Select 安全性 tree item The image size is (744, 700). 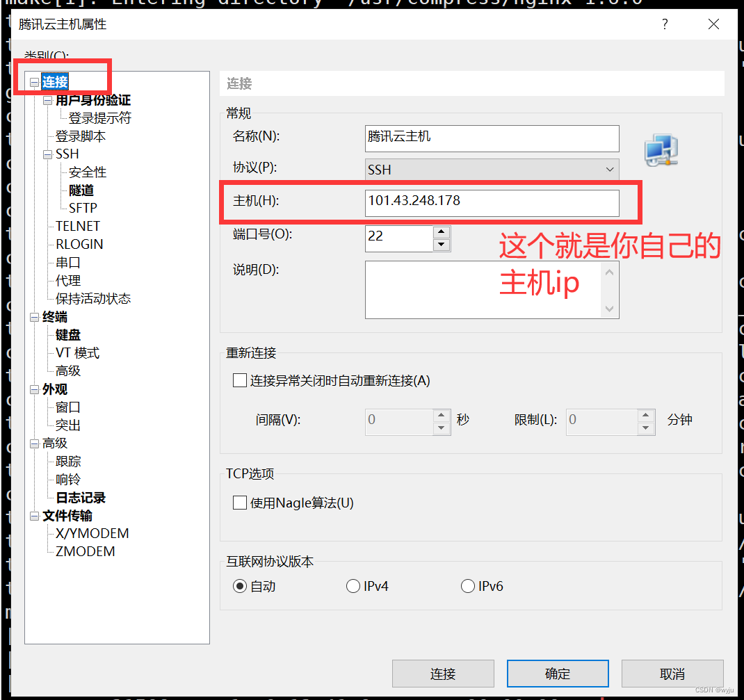[x=88, y=172]
